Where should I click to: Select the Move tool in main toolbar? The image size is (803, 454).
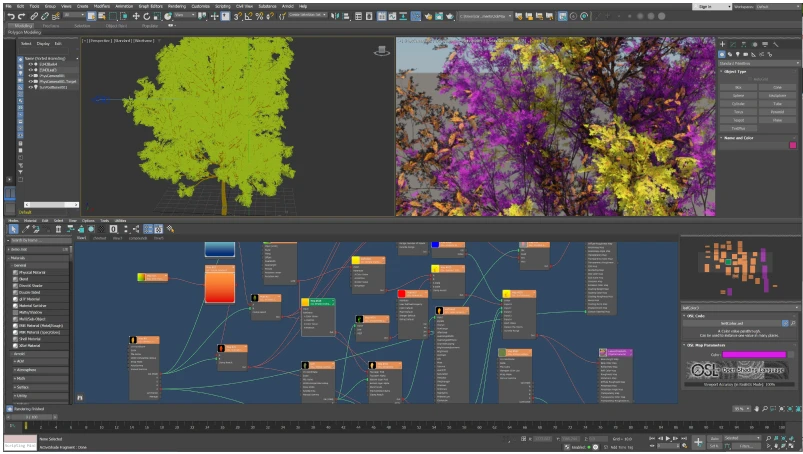tap(136, 16)
